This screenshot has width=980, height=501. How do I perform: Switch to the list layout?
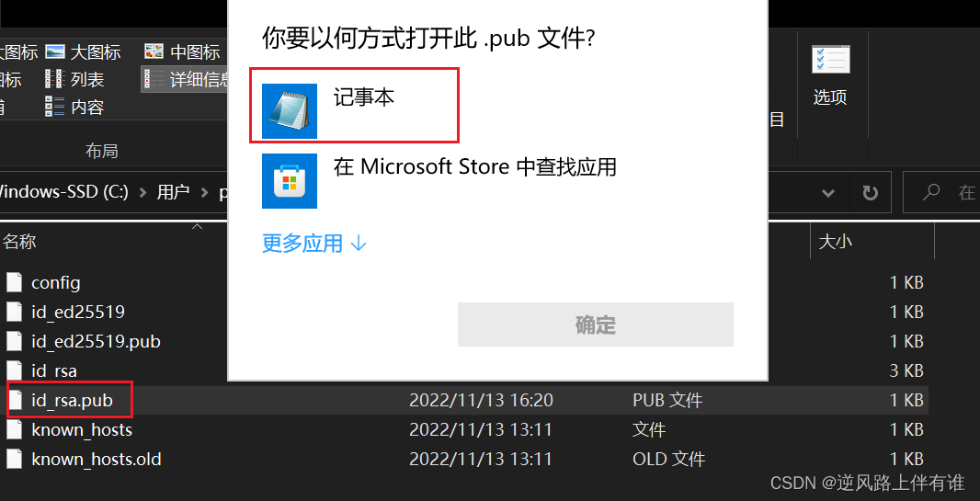(75, 79)
